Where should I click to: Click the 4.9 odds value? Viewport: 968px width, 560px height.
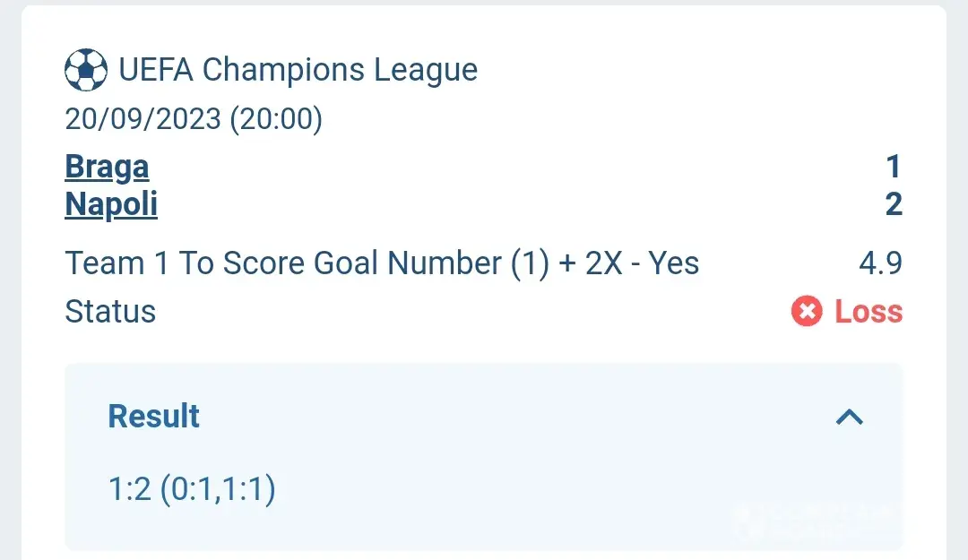880,263
